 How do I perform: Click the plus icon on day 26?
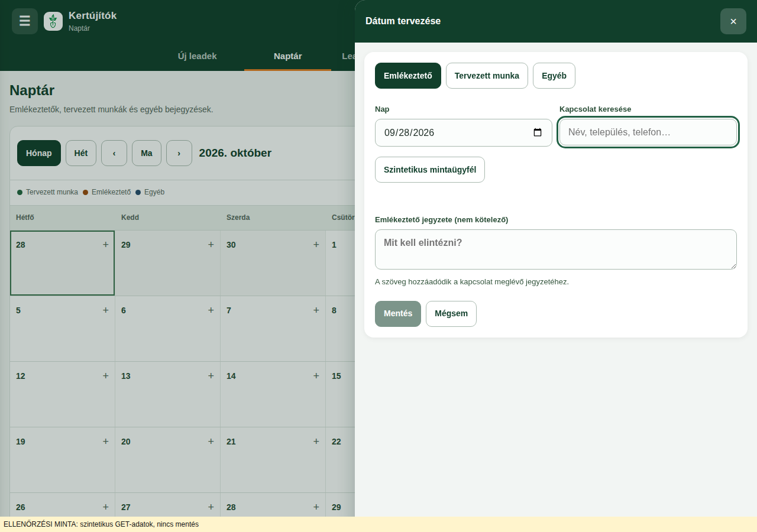[106, 507]
